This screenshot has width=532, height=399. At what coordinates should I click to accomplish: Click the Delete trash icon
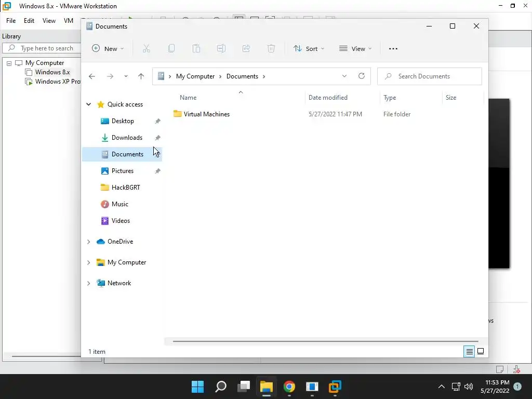(x=271, y=48)
